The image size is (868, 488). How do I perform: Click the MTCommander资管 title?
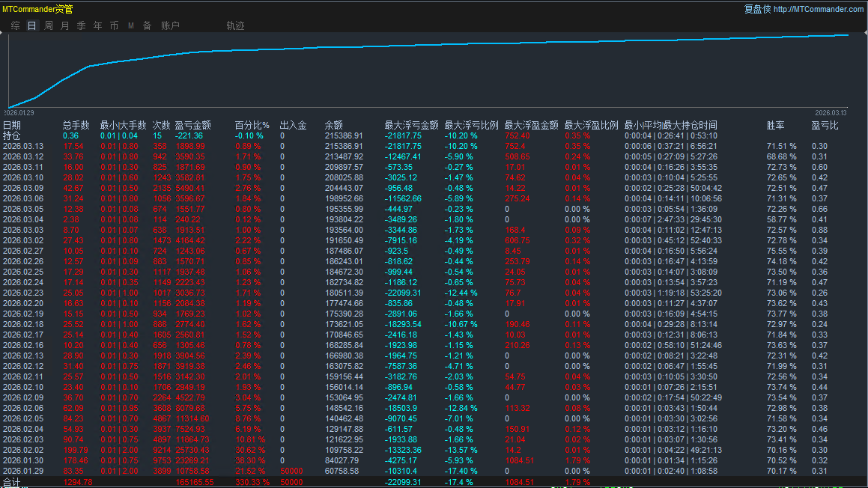click(37, 9)
